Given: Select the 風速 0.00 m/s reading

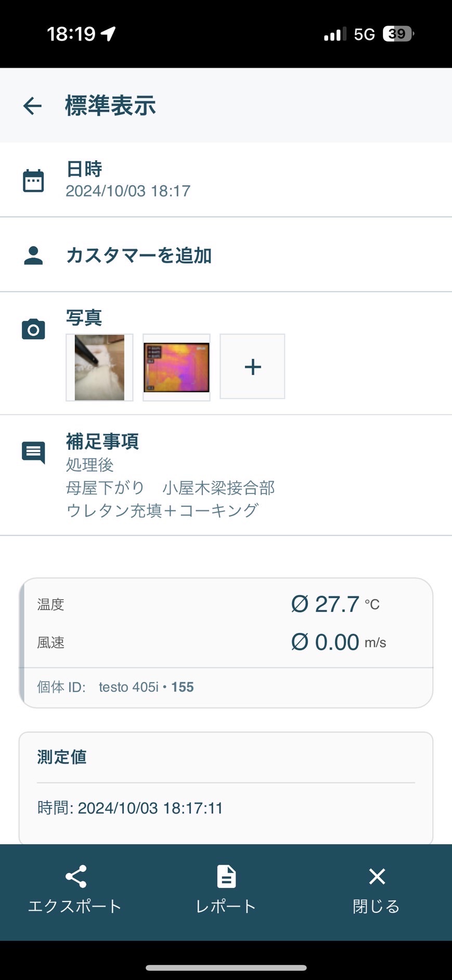Looking at the screenshot, I should tap(338, 642).
